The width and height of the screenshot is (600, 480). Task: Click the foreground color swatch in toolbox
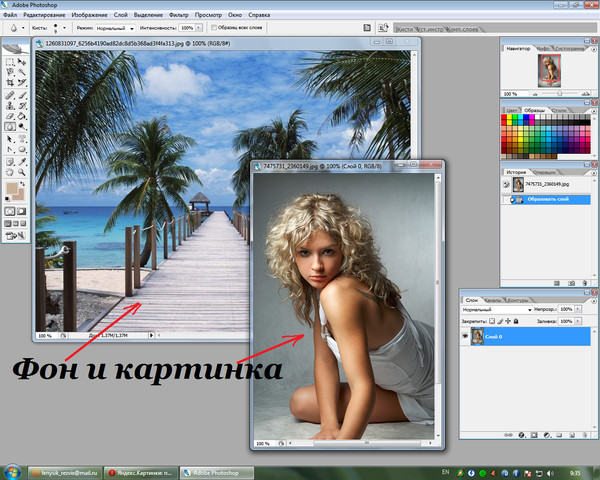click(x=12, y=188)
